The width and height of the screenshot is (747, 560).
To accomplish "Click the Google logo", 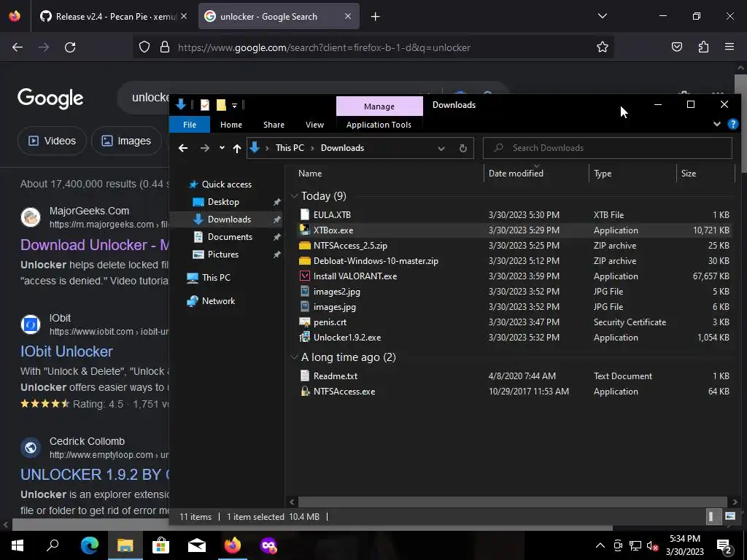I will pyautogui.click(x=50, y=98).
